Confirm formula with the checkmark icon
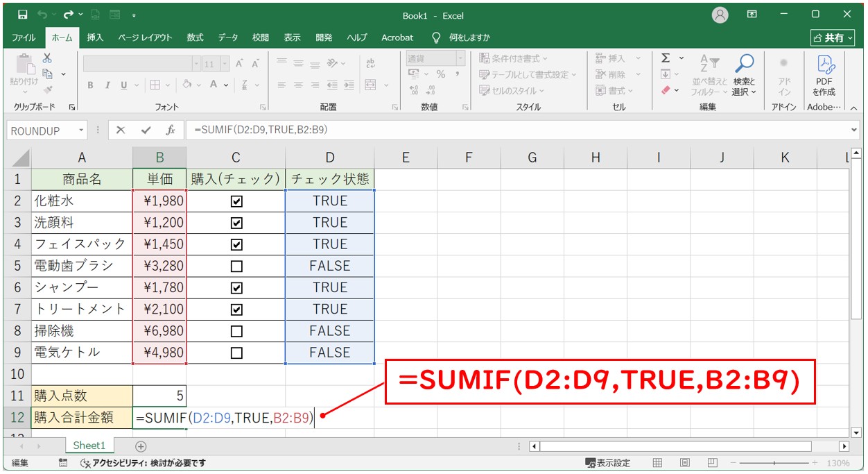Image resolution: width=868 pixels, height=474 pixels. coord(146,130)
